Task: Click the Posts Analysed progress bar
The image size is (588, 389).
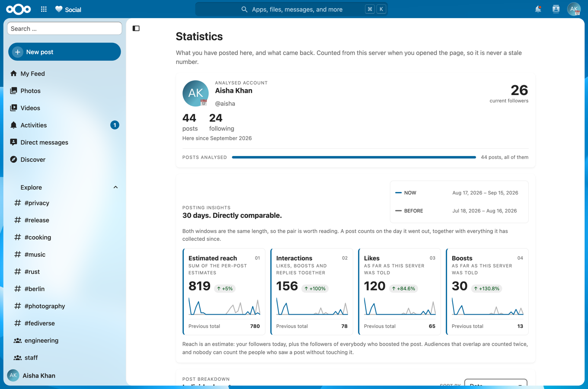Action: point(354,157)
